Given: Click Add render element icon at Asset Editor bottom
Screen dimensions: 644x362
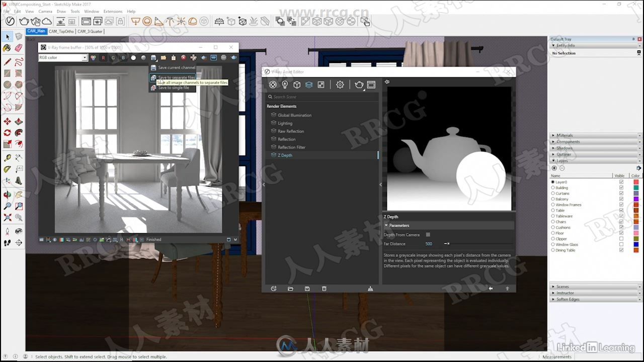Looking at the screenshot, I should coord(274,289).
